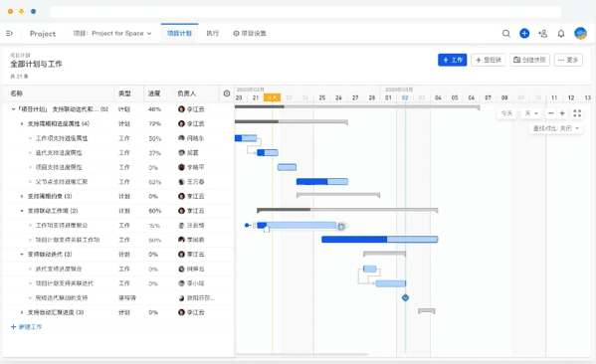Click the Project app title
Viewport: 596px width, 364px height.
(43, 34)
